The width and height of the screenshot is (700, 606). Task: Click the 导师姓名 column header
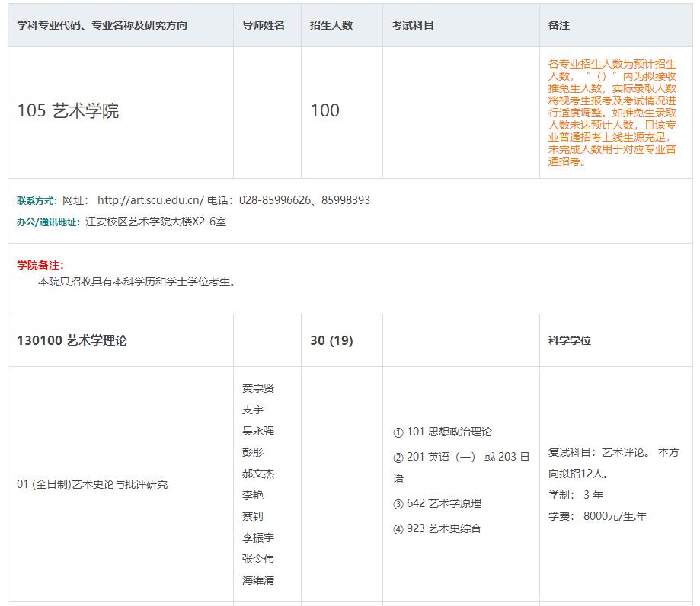[264, 25]
